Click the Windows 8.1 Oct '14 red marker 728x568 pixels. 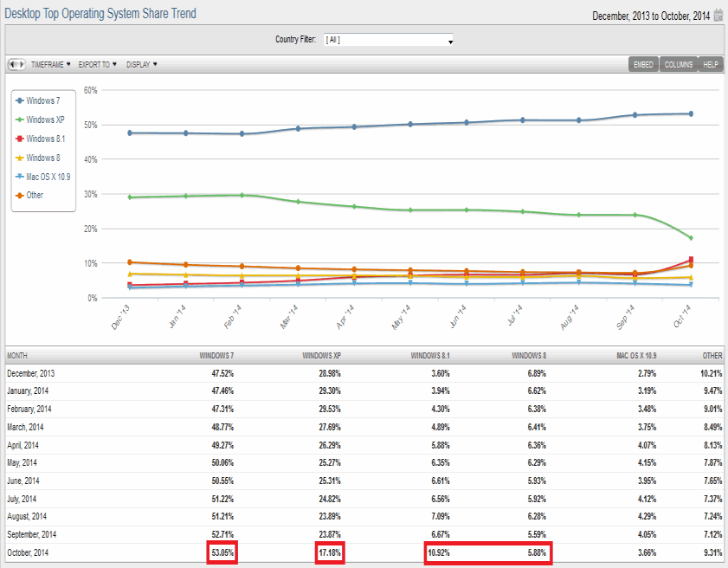click(x=691, y=260)
